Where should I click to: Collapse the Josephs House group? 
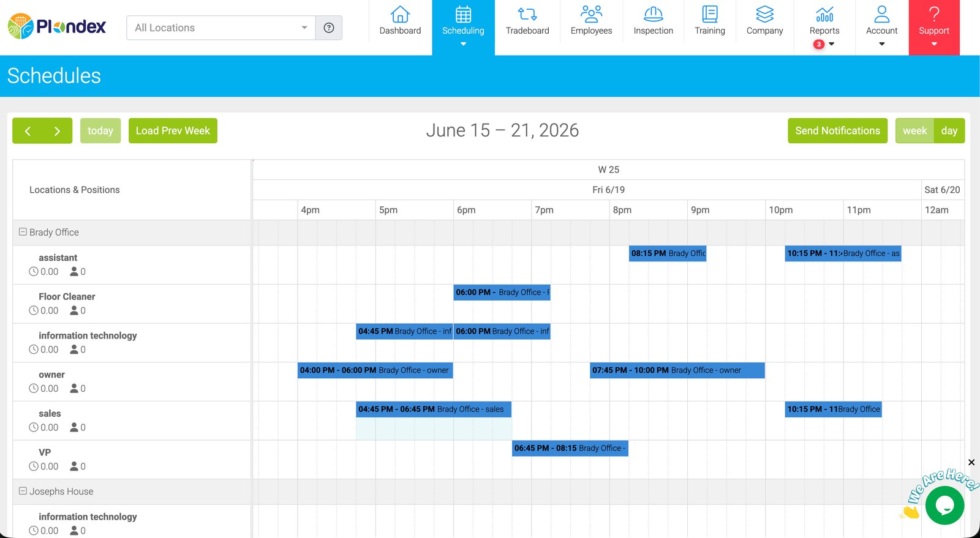tap(23, 491)
